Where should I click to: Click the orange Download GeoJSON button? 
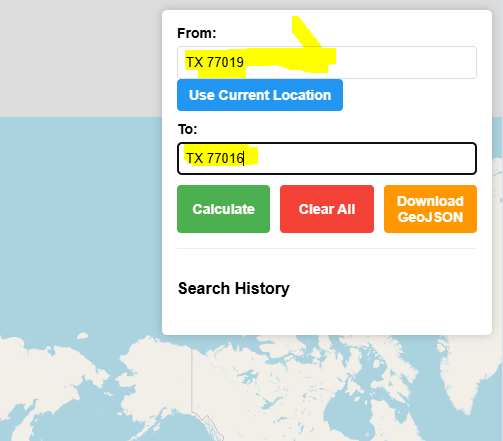[x=430, y=209]
